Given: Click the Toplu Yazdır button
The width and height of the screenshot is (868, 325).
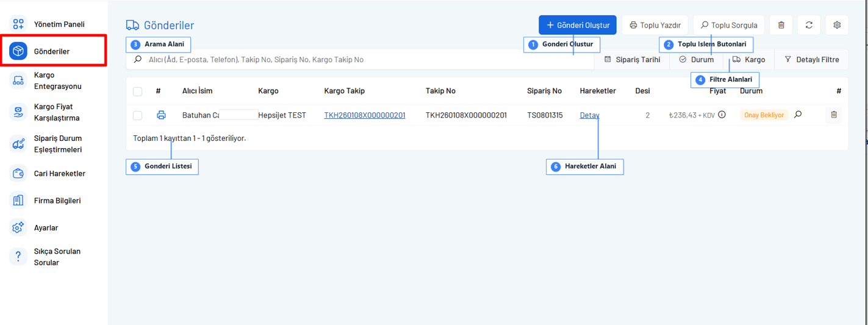Looking at the screenshot, I should 655,25.
